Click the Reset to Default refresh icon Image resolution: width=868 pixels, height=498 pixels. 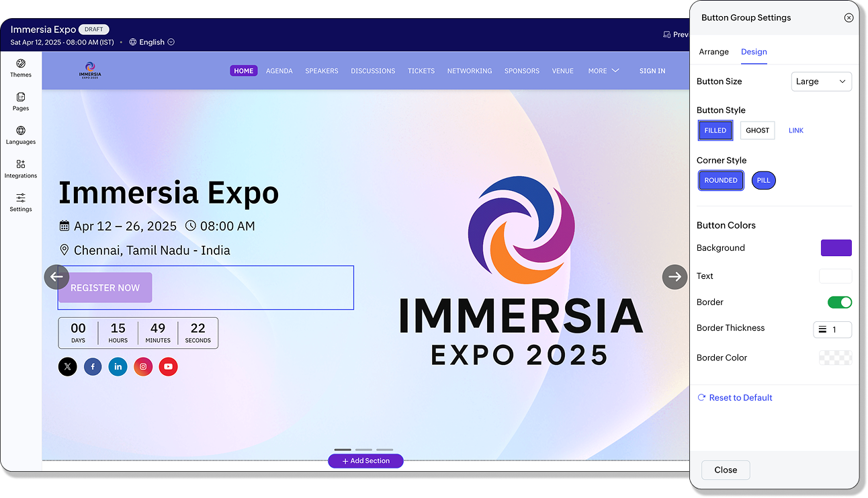coord(701,398)
